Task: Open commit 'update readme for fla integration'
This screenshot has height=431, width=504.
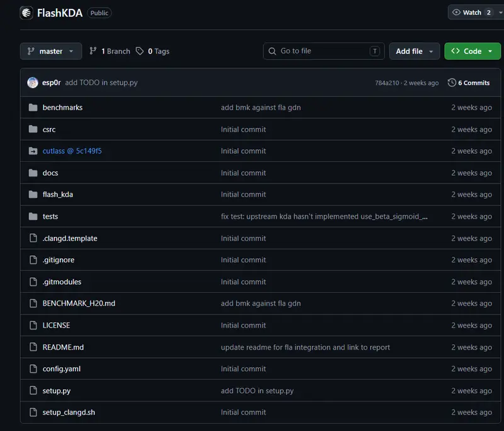Action: (x=306, y=347)
